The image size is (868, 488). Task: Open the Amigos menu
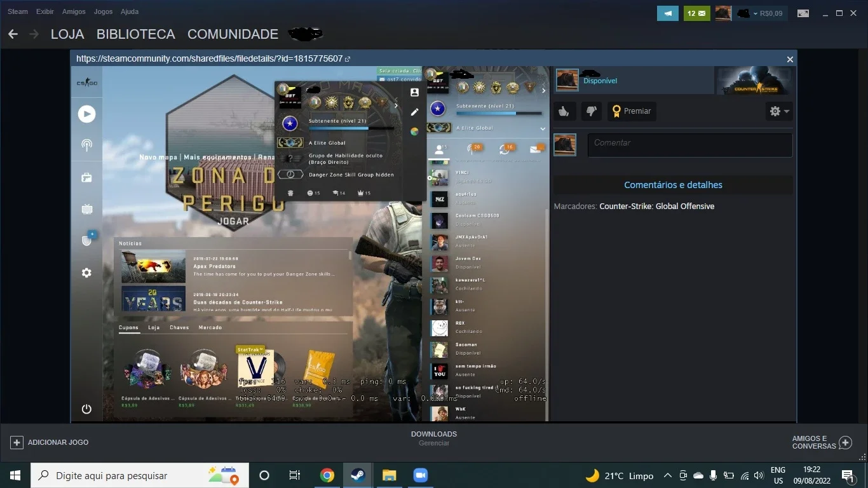74,11
